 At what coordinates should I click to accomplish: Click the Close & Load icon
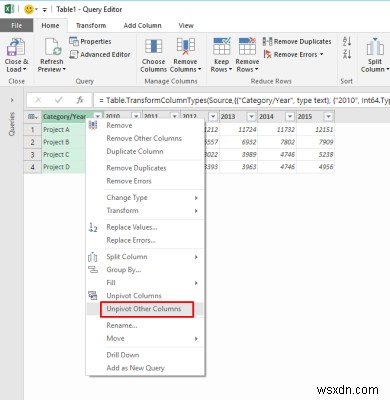(16, 47)
